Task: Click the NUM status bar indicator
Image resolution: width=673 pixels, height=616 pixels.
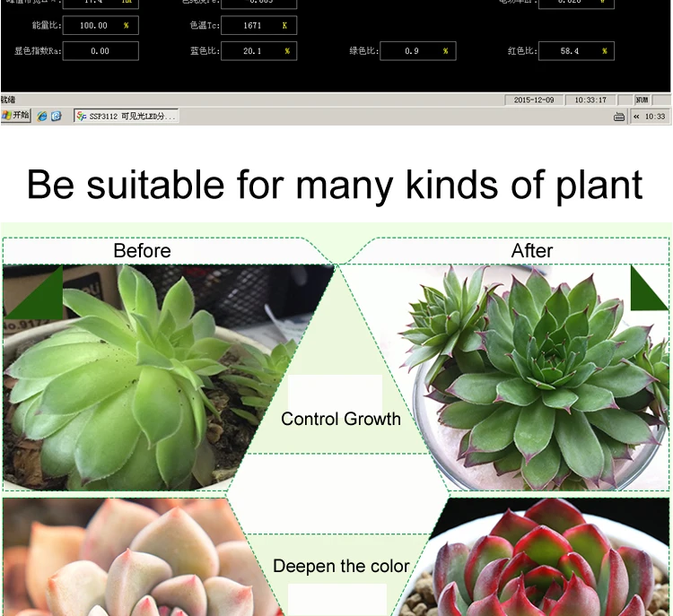Action: click(642, 100)
